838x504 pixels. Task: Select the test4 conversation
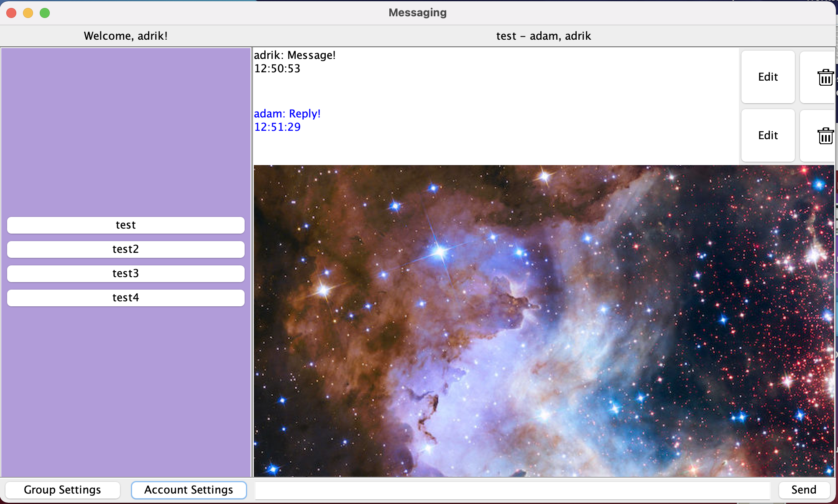tap(125, 298)
